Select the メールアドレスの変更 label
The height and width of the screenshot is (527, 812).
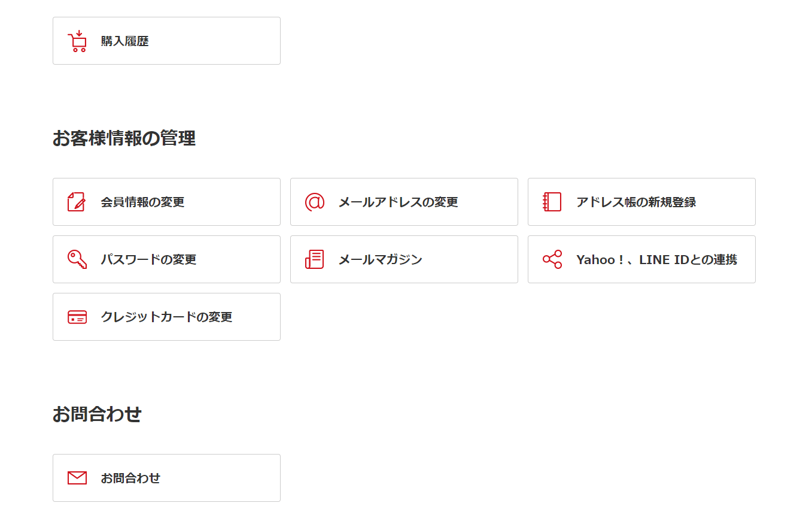coord(398,202)
